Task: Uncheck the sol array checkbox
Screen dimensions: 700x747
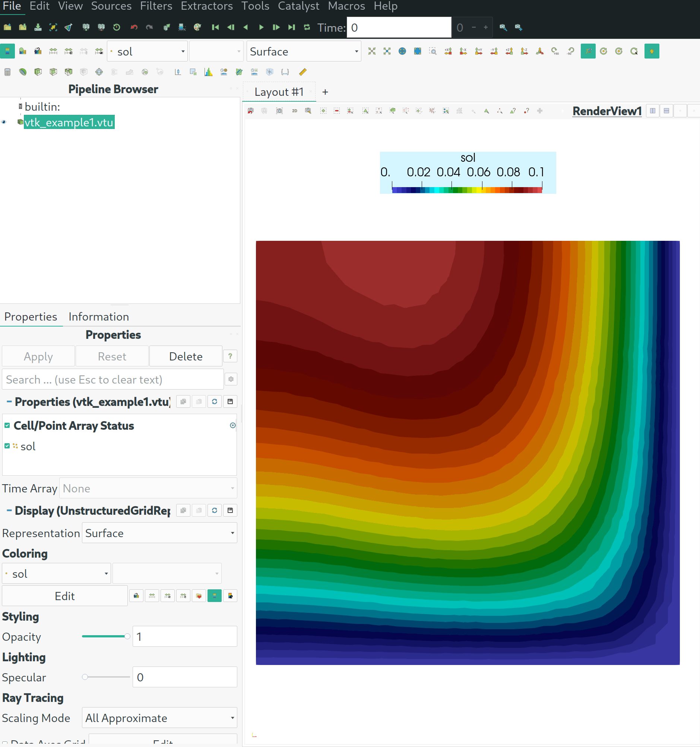Action: [x=7, y=446]
